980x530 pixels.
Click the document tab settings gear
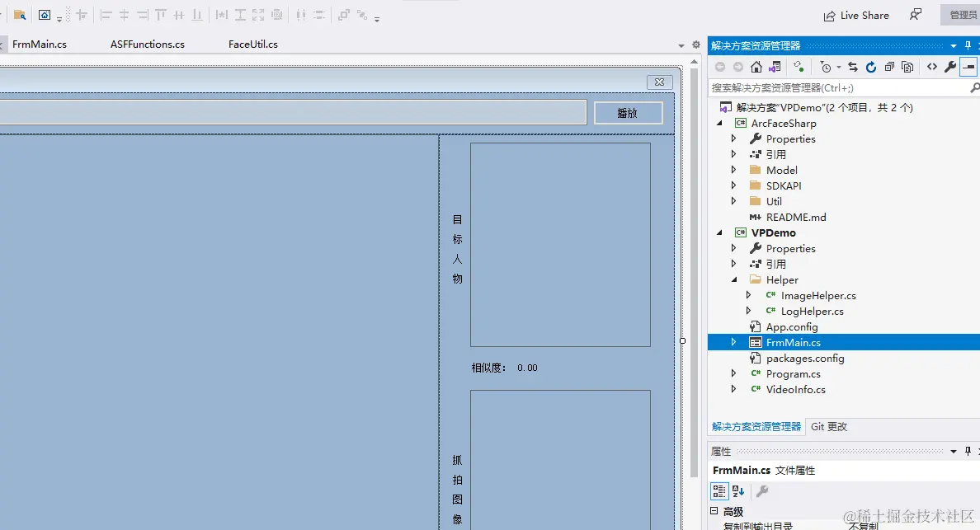696,45
